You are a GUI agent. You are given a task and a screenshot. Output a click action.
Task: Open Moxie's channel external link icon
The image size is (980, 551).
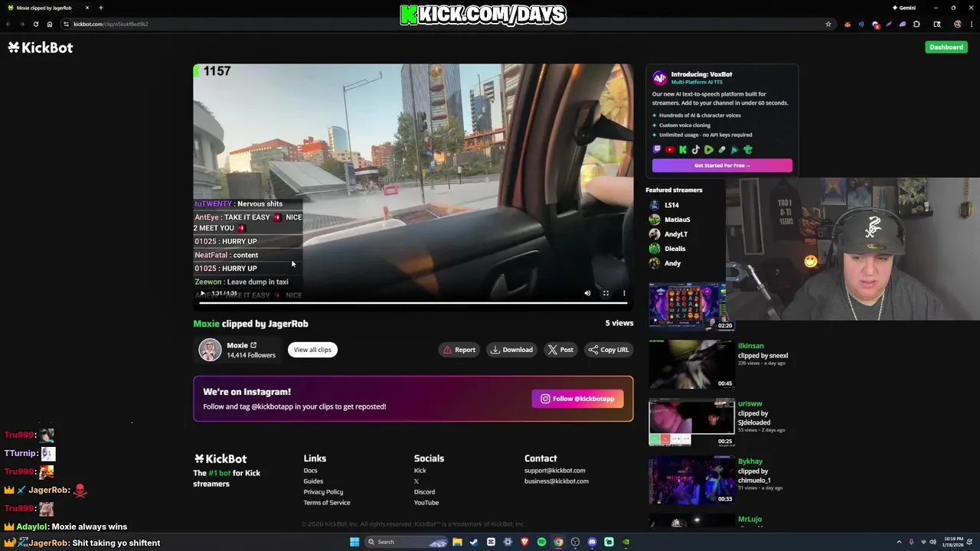pos(253,345)
